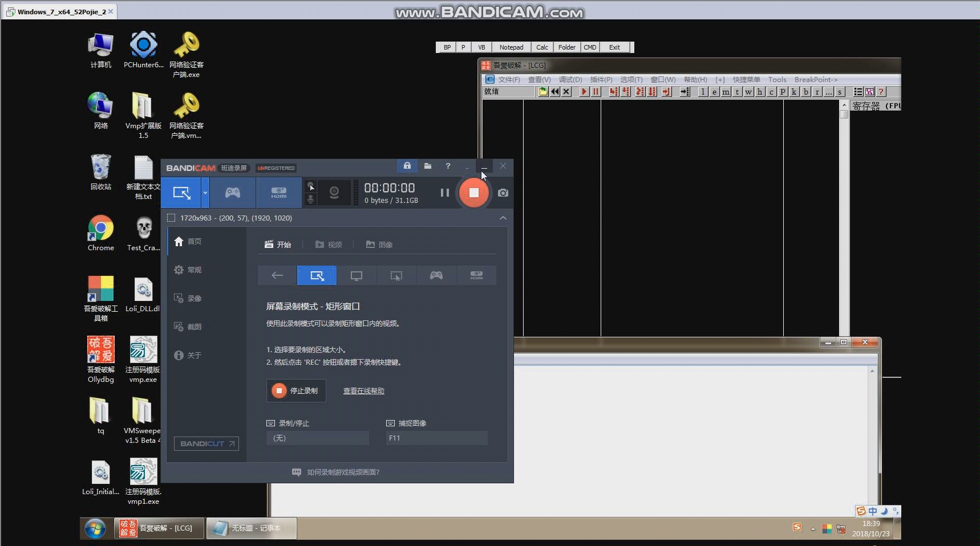This screenshot has width=980, height=546.
Task: Open the dropdown arrow beside screen recording mode
Action: pos(205,193)
